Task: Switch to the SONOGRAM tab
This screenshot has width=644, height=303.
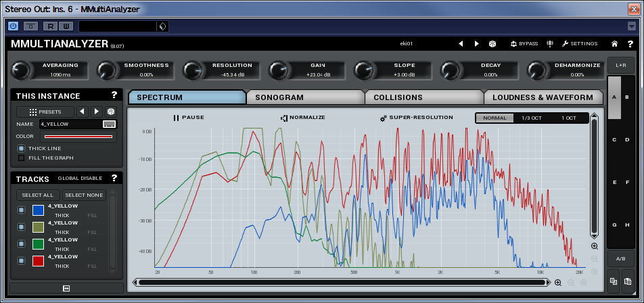Action: pos(306,97)
